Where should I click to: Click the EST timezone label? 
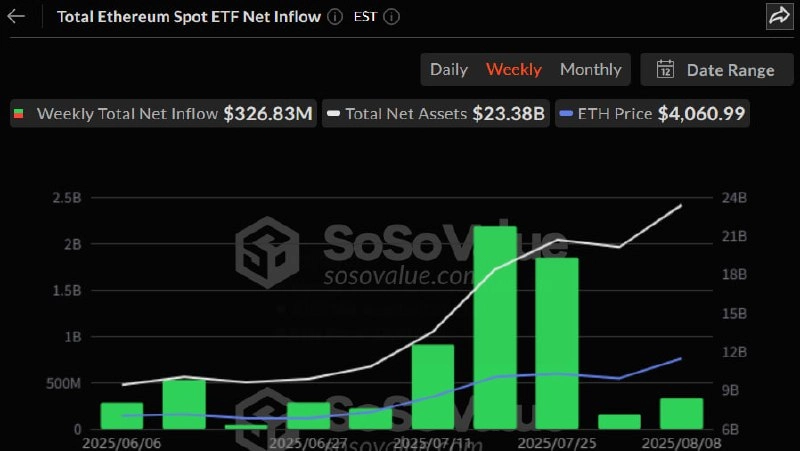click(365, 17)
